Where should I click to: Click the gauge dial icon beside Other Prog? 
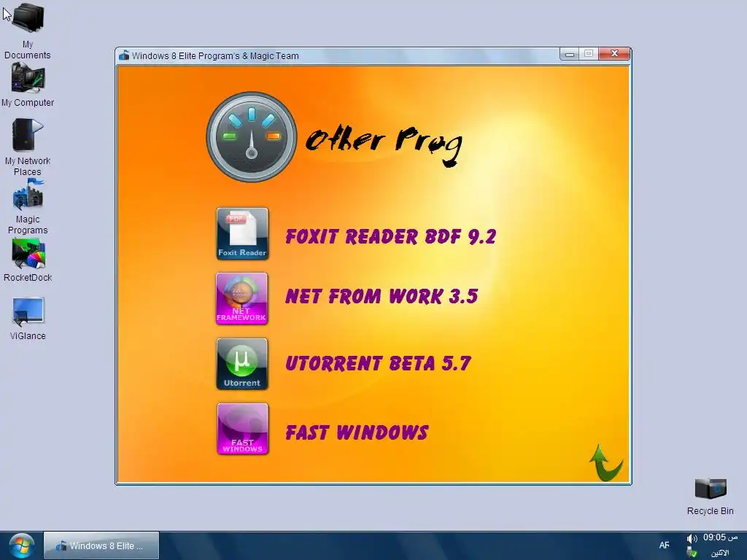click(x=252, y=137)
